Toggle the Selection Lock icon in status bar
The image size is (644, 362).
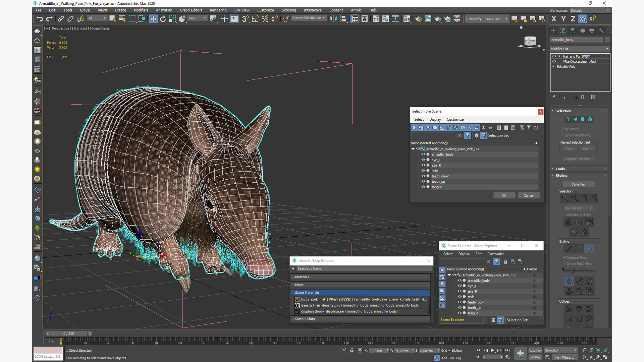click(352, 350)
